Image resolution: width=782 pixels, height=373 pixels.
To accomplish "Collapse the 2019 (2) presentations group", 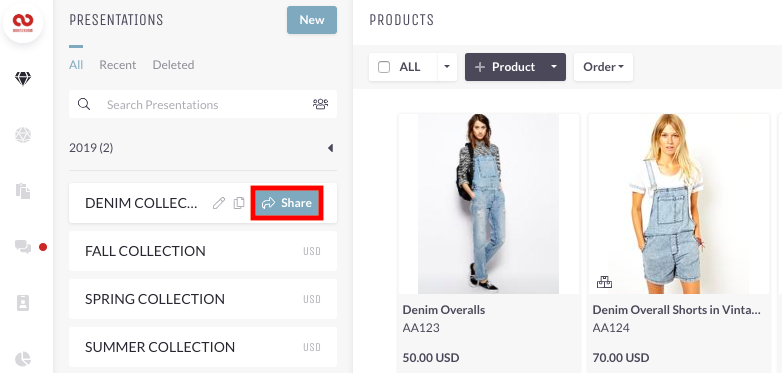I will click(x=330, y=148).
